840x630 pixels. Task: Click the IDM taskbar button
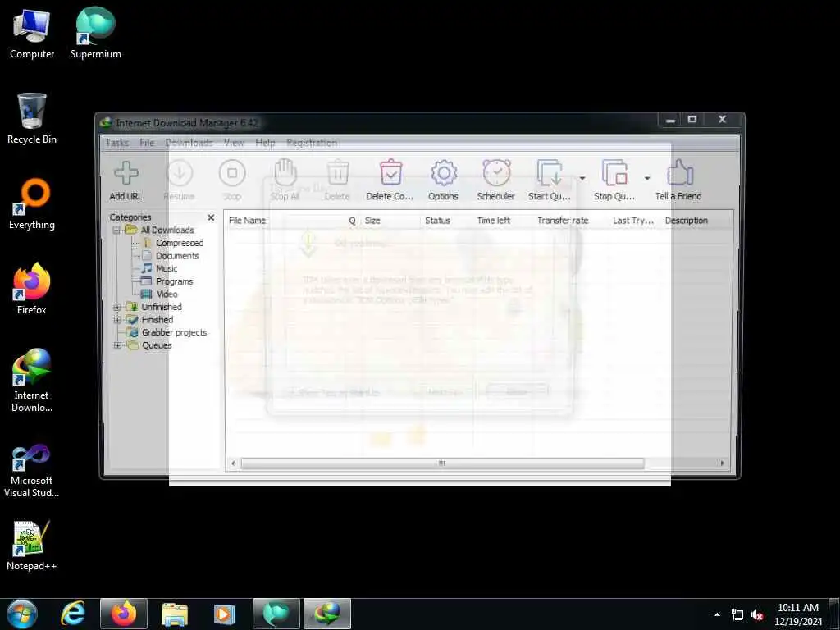(x=327, y=614)
